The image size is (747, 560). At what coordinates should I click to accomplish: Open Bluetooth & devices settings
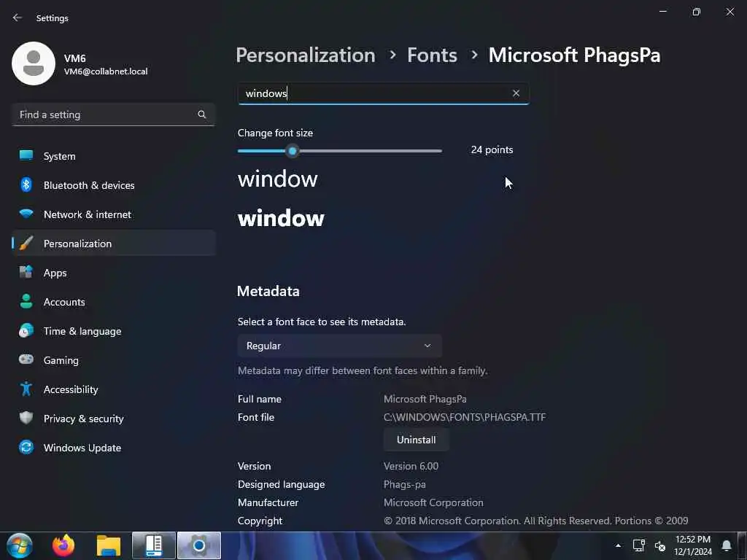click(113, 185)
